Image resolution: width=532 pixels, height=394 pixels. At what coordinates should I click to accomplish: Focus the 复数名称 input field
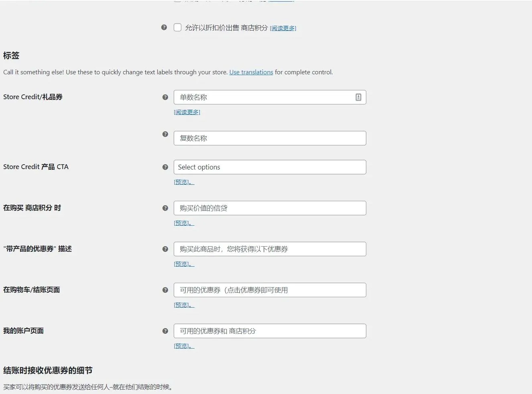[270, 138]
